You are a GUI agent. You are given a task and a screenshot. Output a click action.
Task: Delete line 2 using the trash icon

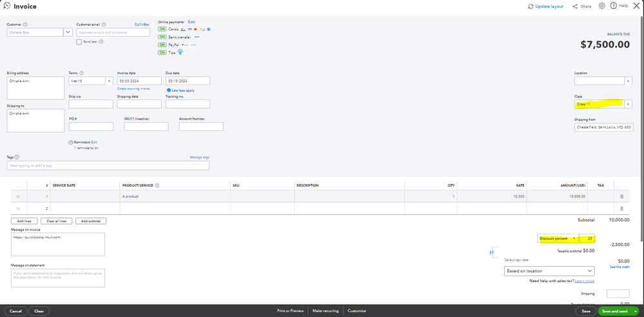pyautogui.click(x=621, y=209)
